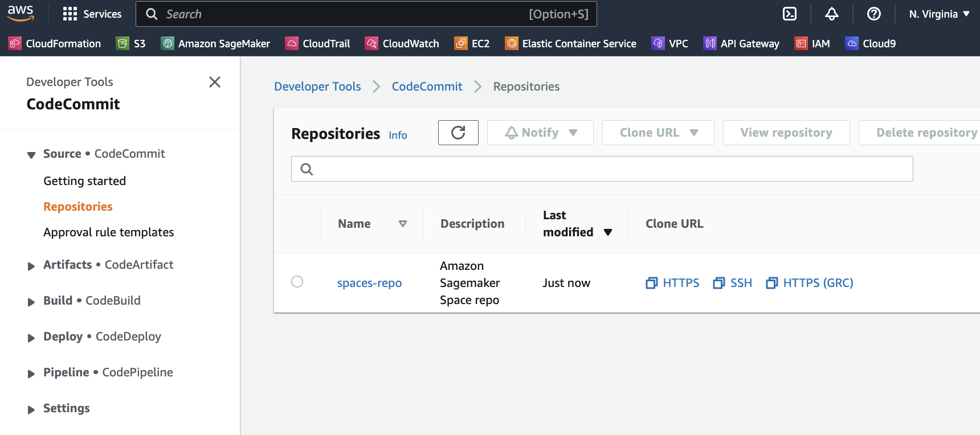Click the CloudWatch shortcut icon
The height and width of the screenshot is (435, 980).
click(x=371, y=43)
